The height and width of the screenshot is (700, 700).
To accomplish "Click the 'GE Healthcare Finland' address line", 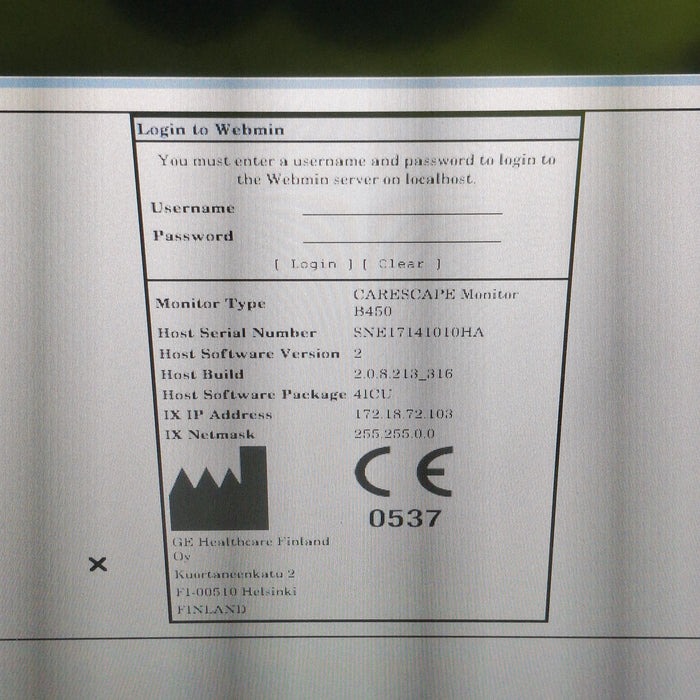I will 251,542.
